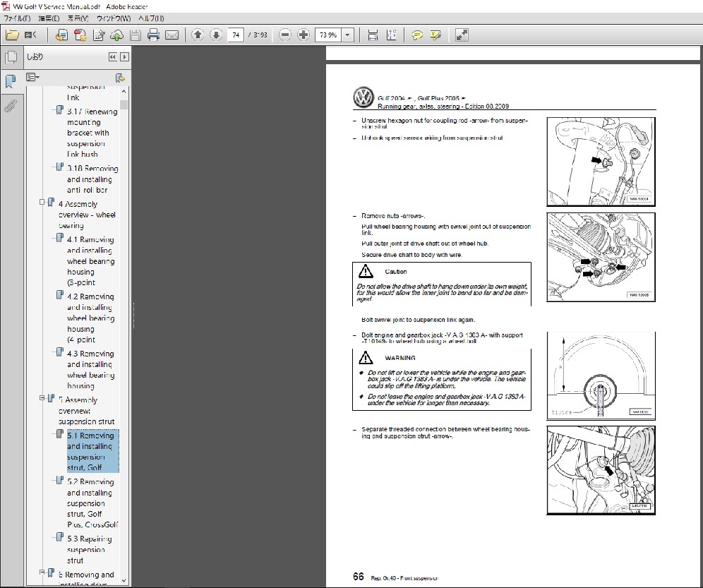Image resolution: width=703 pixels, height=588 pixels.
Task: Switch to read mode with the expand icon
Action: point(462,35)
